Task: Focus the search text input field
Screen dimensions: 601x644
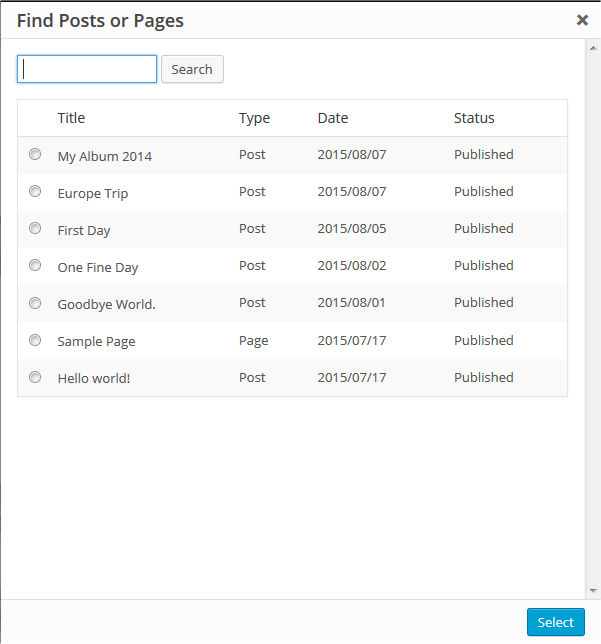Action: click(x=88, y=69)
